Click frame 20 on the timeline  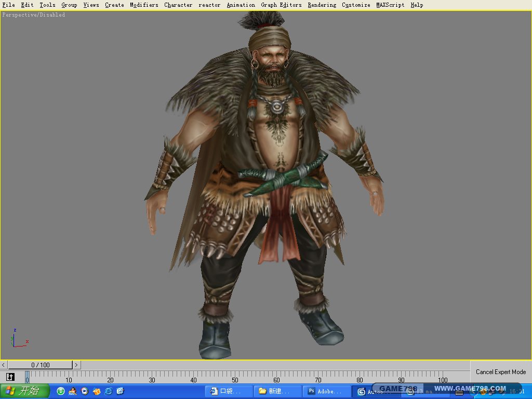coord(110,380)
